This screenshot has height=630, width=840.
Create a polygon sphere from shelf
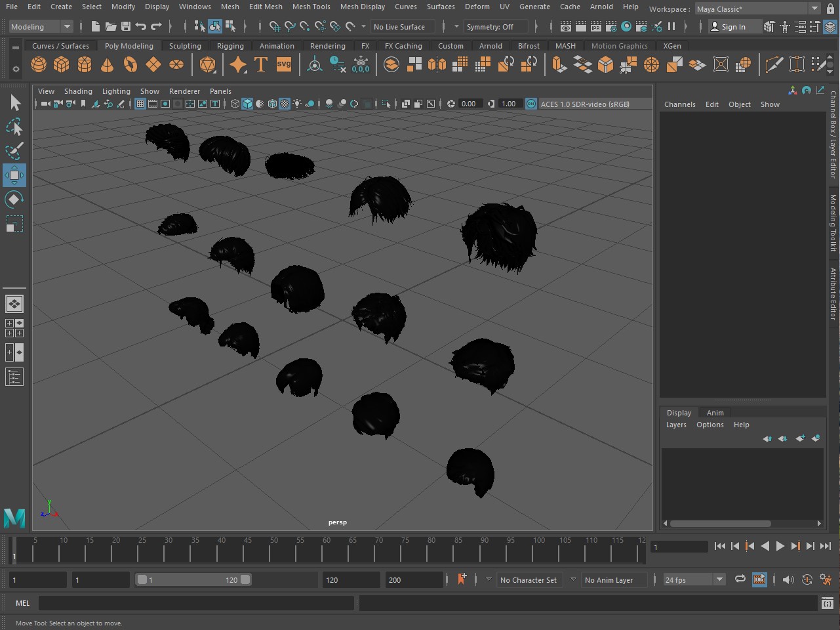(39, 64)
